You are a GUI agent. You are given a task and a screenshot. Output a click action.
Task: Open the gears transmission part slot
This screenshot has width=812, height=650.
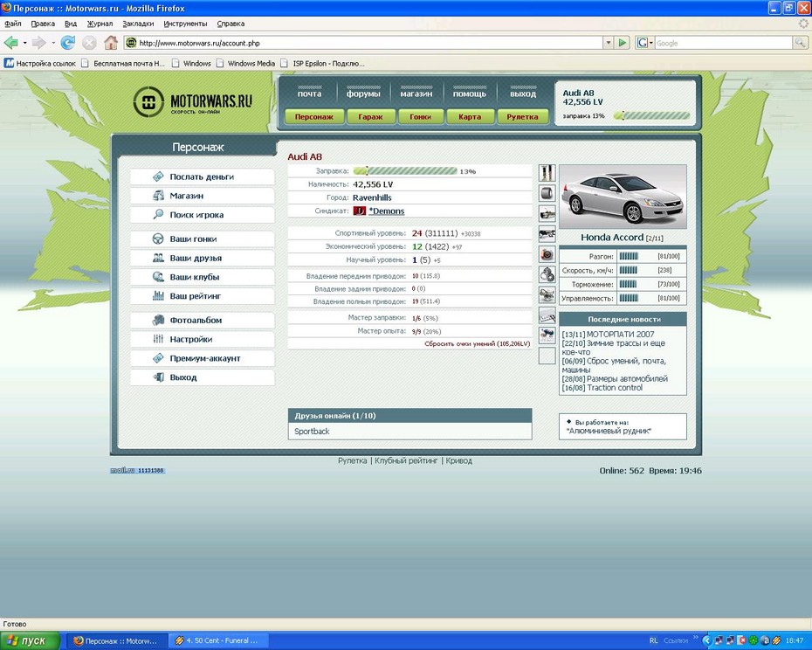[x=547, y=274]
